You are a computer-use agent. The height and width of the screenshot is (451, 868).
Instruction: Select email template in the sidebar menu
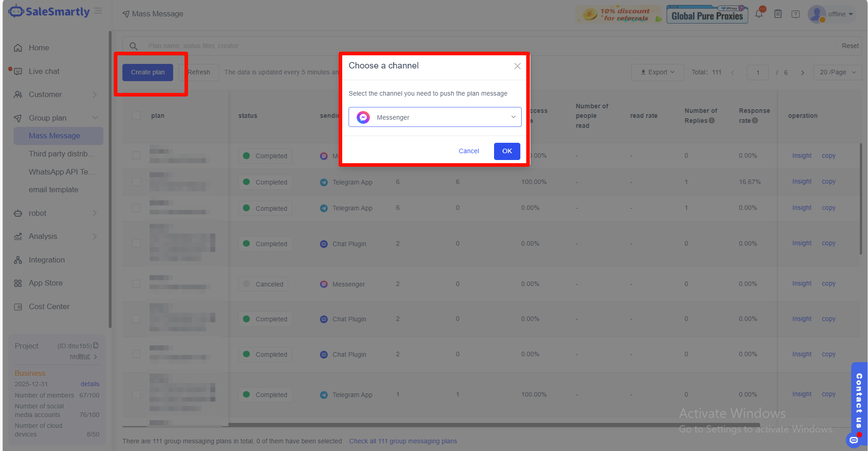point(53,189)
